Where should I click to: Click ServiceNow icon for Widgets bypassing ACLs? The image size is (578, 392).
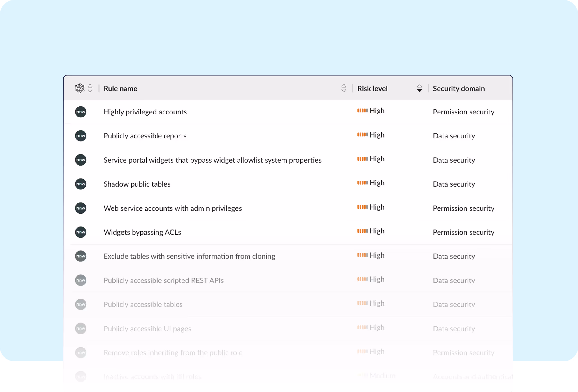[81, 232]
